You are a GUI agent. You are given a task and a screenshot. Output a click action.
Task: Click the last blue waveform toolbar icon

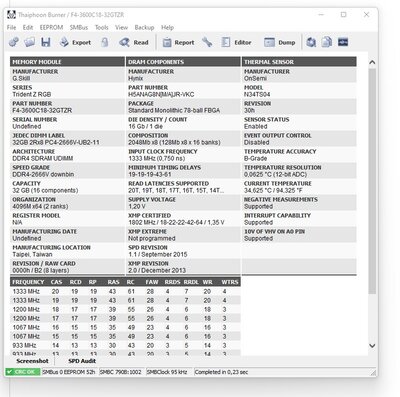point(343,42)
